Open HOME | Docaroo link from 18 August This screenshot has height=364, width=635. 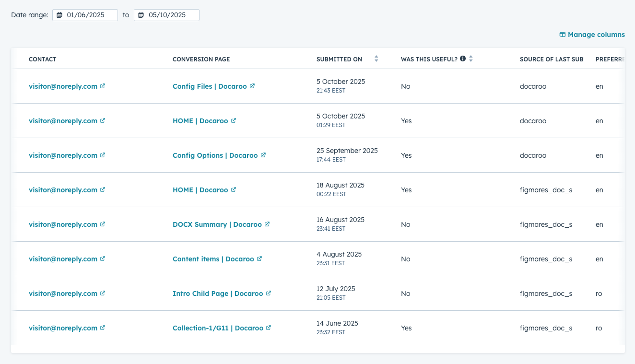pyautogui.click(x=200, y=190)
